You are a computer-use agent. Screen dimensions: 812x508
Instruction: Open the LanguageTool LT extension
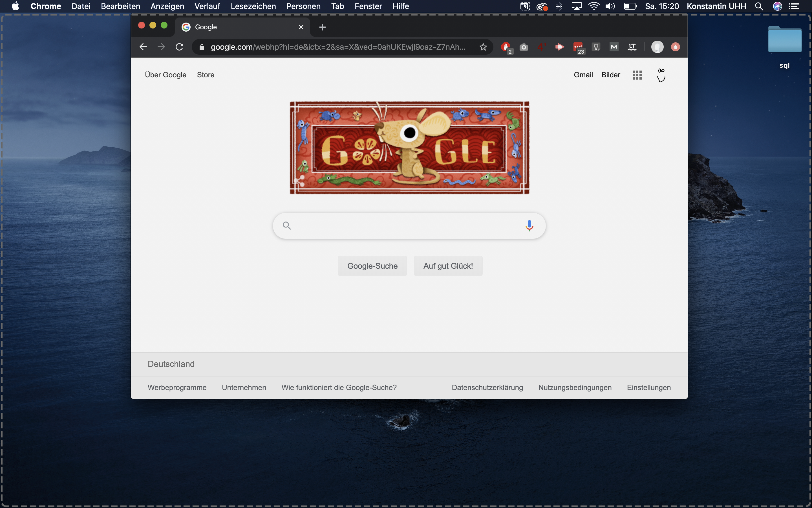point(632,47)
